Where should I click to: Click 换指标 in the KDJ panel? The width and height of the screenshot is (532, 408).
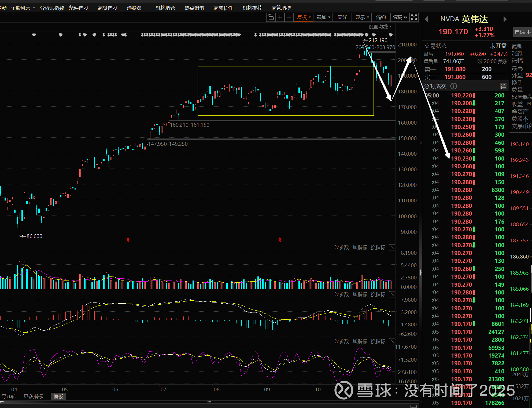pos(378,341)
